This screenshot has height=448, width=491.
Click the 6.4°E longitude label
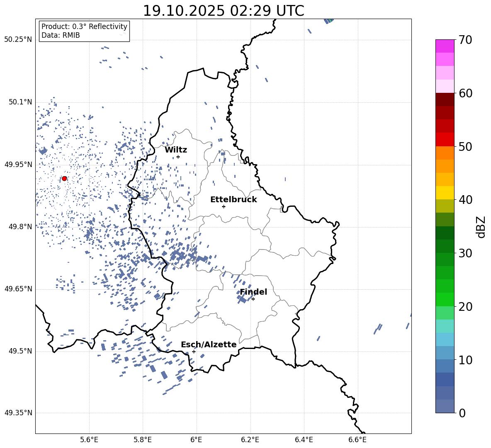(x=304, y=440)
